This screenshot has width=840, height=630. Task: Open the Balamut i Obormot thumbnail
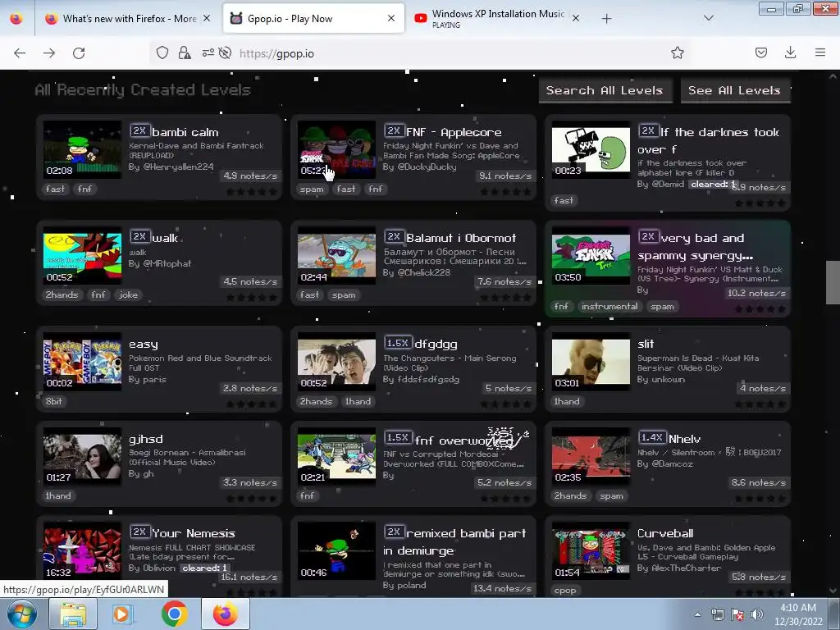336,256
